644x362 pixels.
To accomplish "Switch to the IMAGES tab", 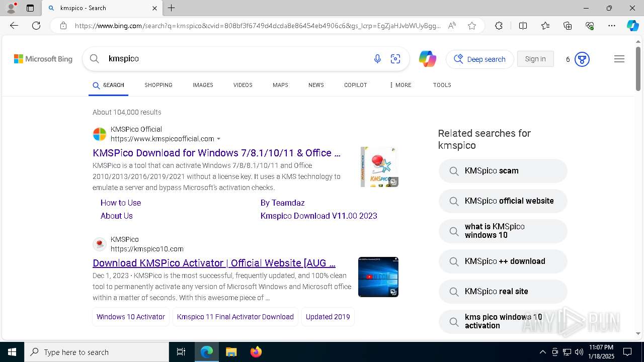I will tap(203, 85).
